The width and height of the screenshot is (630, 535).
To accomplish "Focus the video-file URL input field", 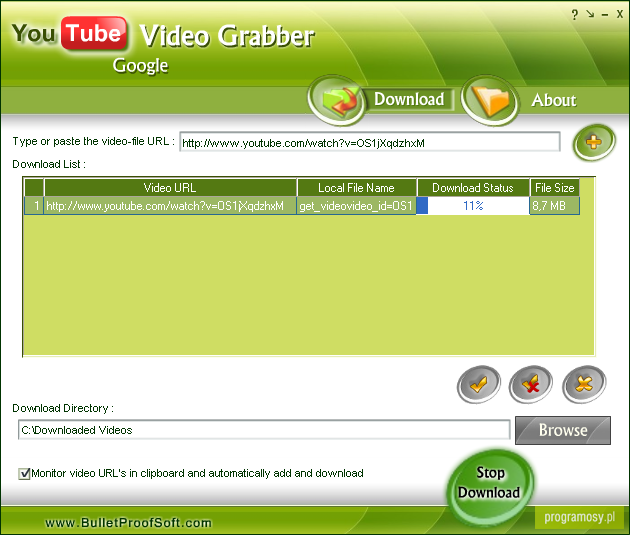I will [x=370, y=142].
